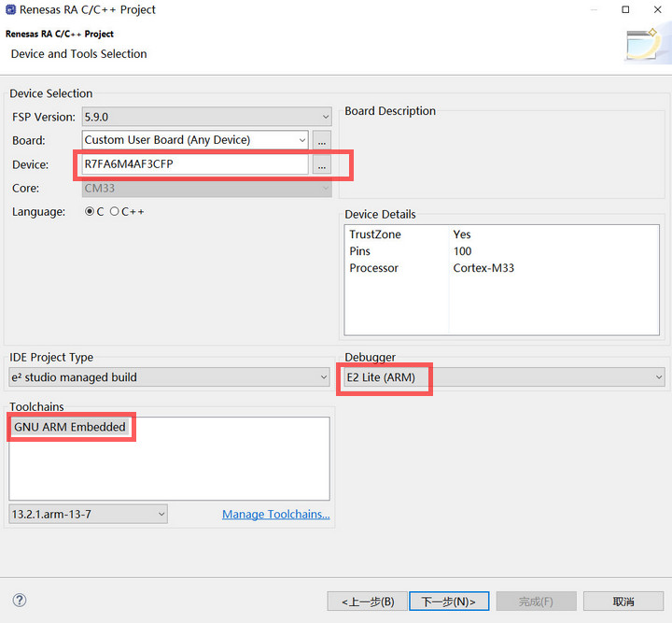Close the project wizard window

click(x=657, y=9)
